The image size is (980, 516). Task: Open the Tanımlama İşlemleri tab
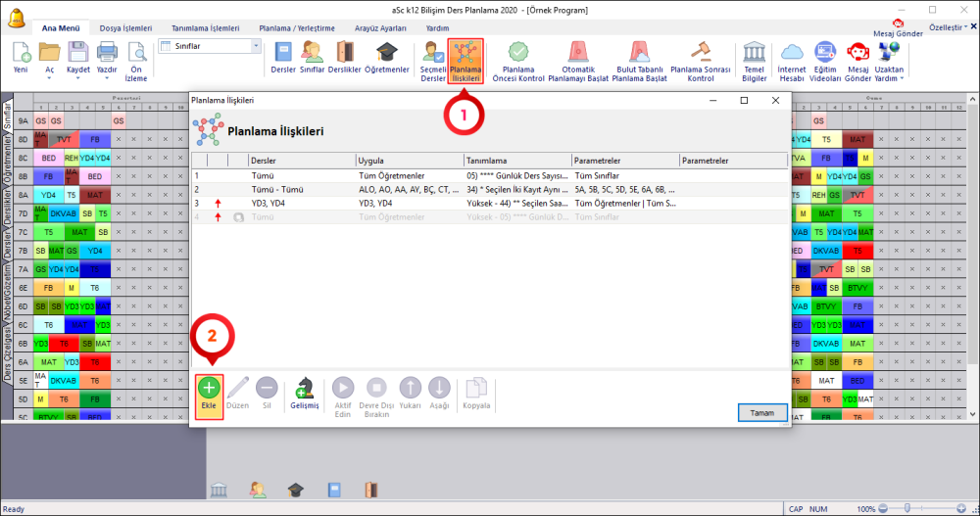pos(205,28)
